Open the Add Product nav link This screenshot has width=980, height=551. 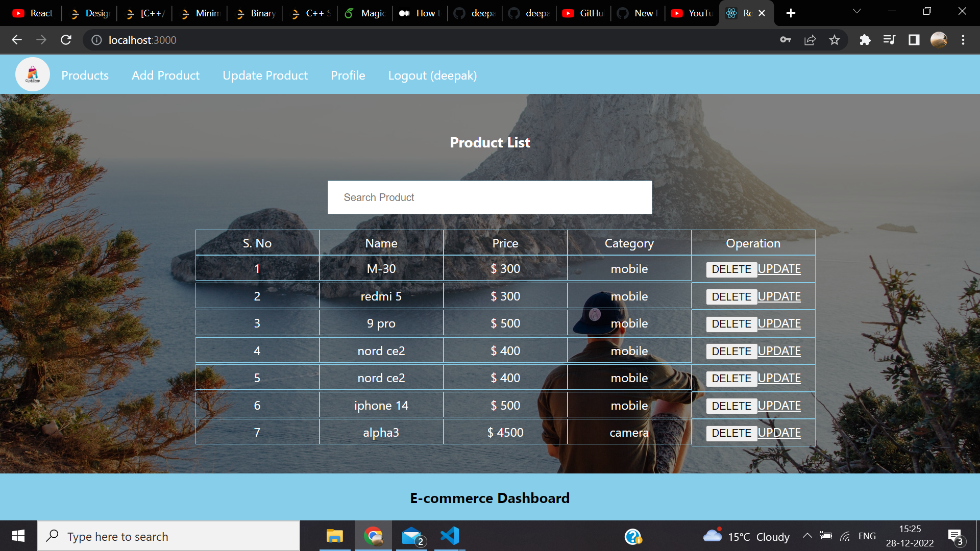tap(165, 76)
